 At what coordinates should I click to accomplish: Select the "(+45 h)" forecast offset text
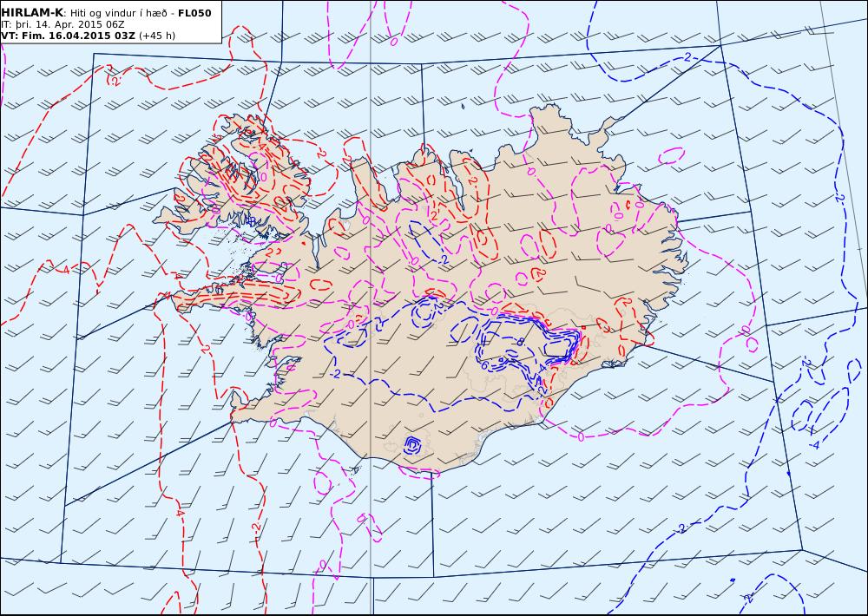(156, 36)
